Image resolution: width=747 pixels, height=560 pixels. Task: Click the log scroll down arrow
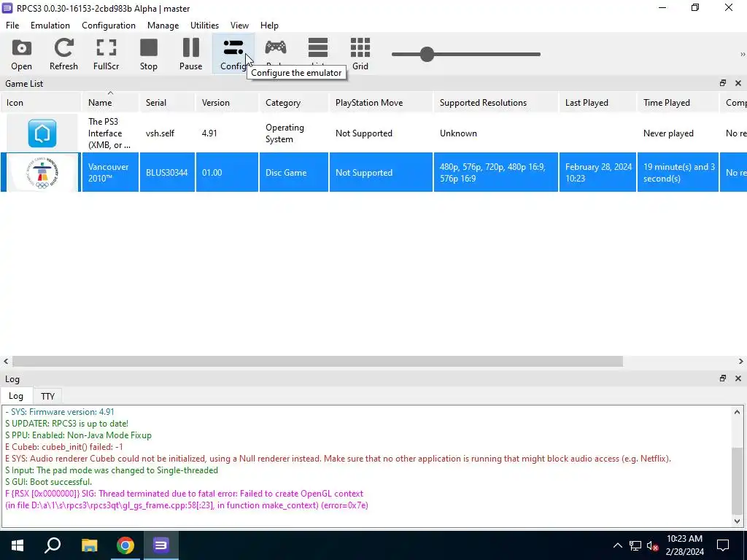tap(737, 521)
